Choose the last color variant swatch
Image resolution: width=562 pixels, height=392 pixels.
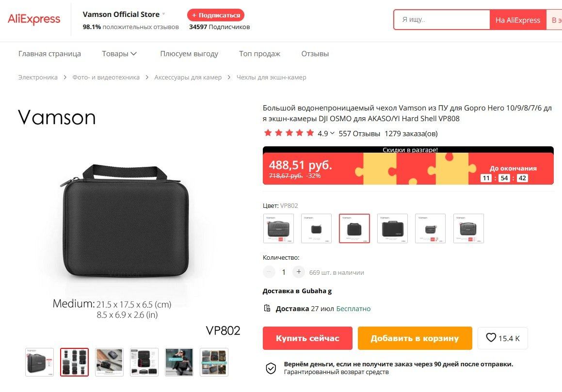468,228
